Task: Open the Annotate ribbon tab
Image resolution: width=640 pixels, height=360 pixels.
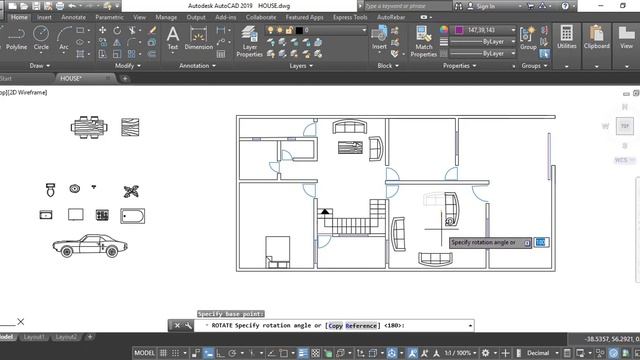Action: click(x=73, y=17)
